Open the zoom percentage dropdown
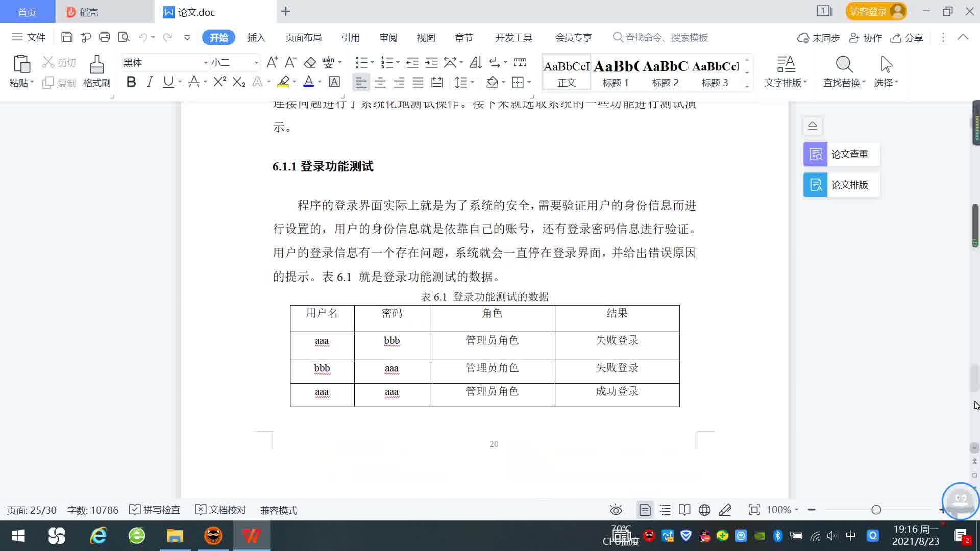Viewport: 980px width, 551px height. 796,510
